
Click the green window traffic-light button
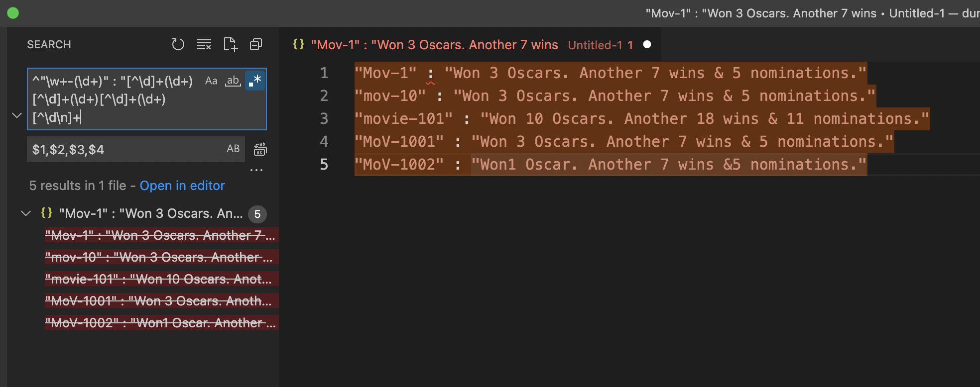(13, 13)
